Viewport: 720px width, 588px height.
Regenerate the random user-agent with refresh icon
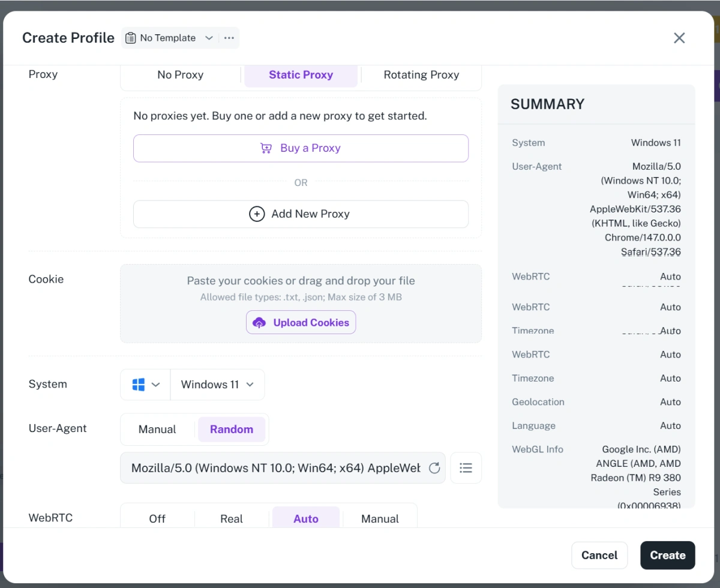434,468
